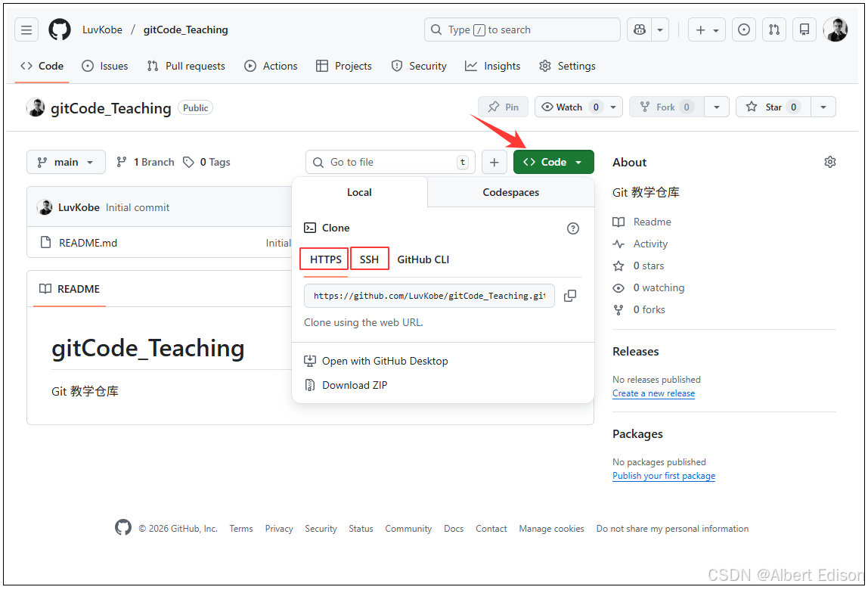Switch to the Security tab
The image size is (868, 590).
tap(419, 66)
